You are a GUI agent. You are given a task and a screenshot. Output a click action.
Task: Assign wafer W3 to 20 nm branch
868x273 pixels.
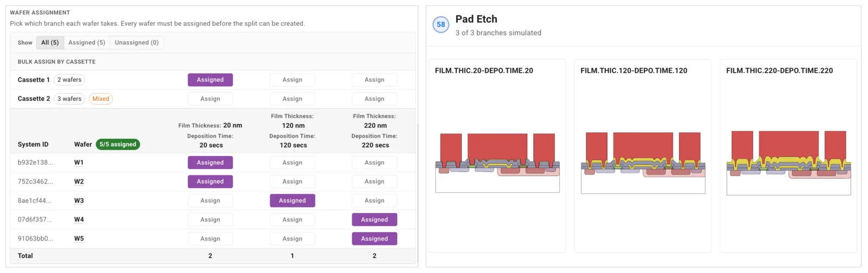click(210, 200)
